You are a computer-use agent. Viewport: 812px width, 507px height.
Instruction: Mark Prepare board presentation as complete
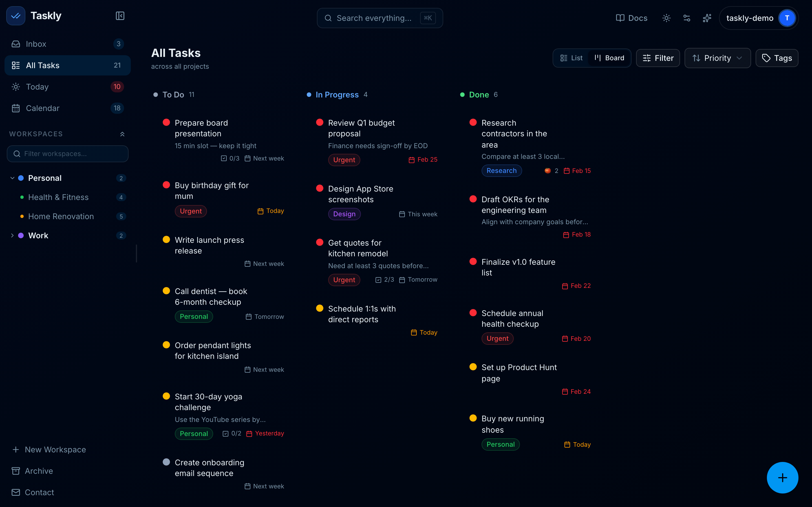tap(166, 123)
